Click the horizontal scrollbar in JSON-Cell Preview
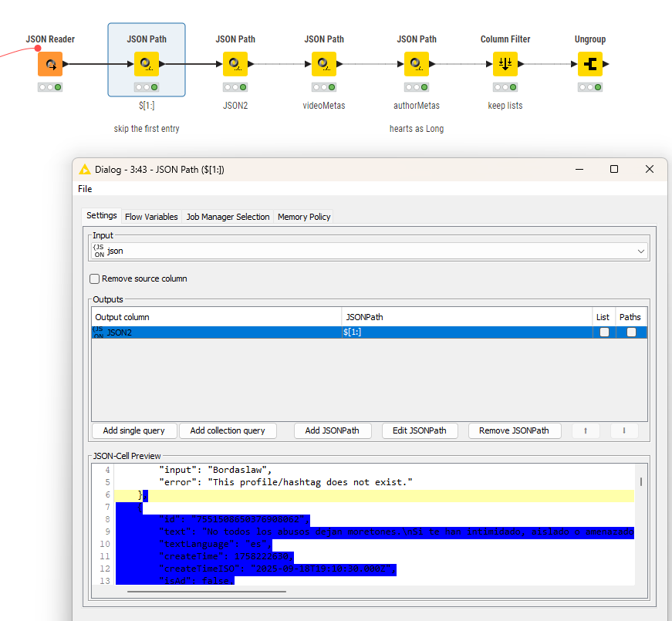Screen dimensions: 672x621 207,592
